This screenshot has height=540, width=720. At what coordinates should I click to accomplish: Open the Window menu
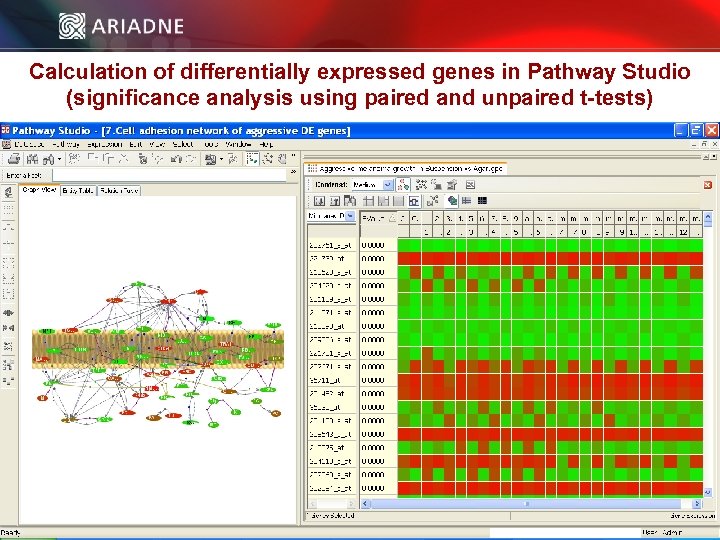(x=238, y=144)
